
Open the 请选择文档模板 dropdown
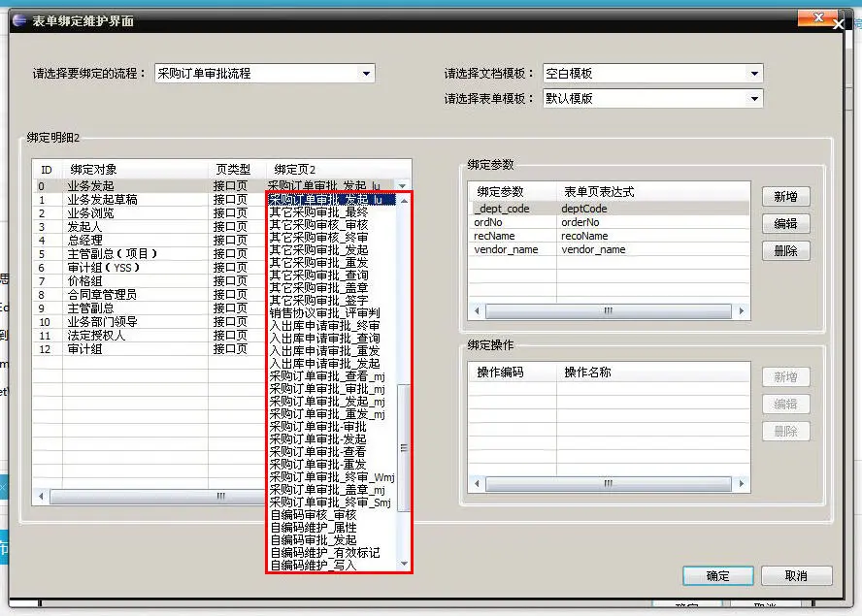[x=754, y=74]
